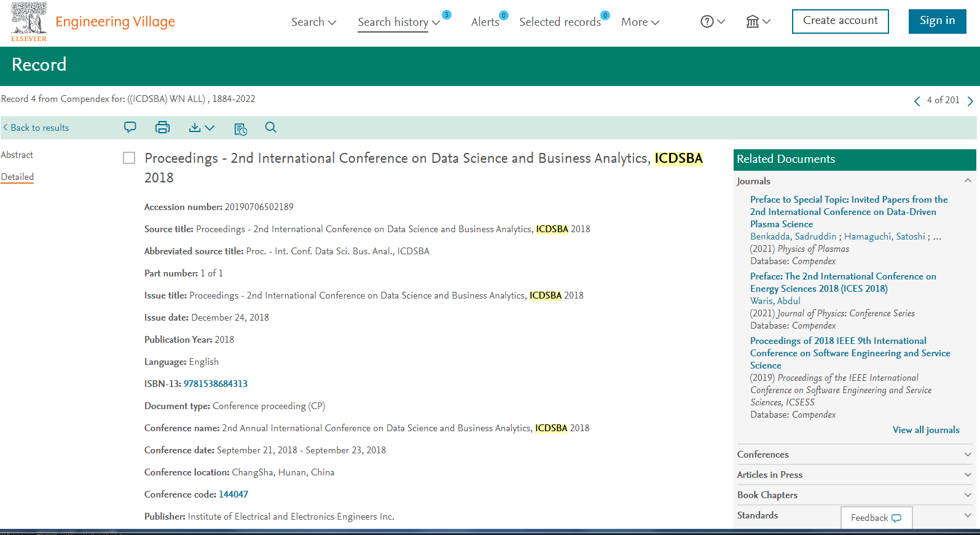
Task: Click the Related Documents header
Action: pos(855,159)
